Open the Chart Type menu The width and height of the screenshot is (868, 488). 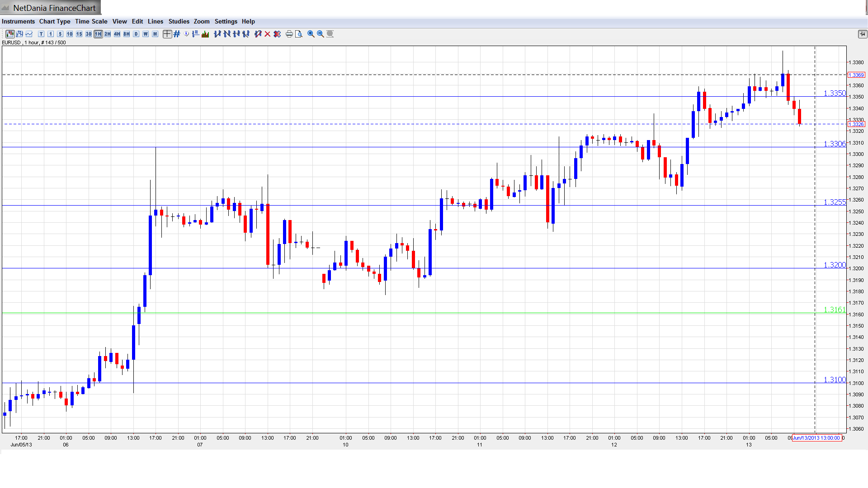pyautogui.click(x=55, y=21)
